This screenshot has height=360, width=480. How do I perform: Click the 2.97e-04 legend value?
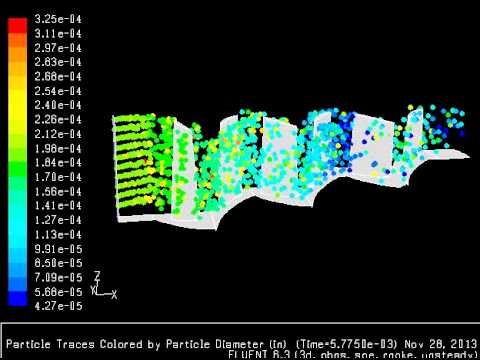point(58,48)
